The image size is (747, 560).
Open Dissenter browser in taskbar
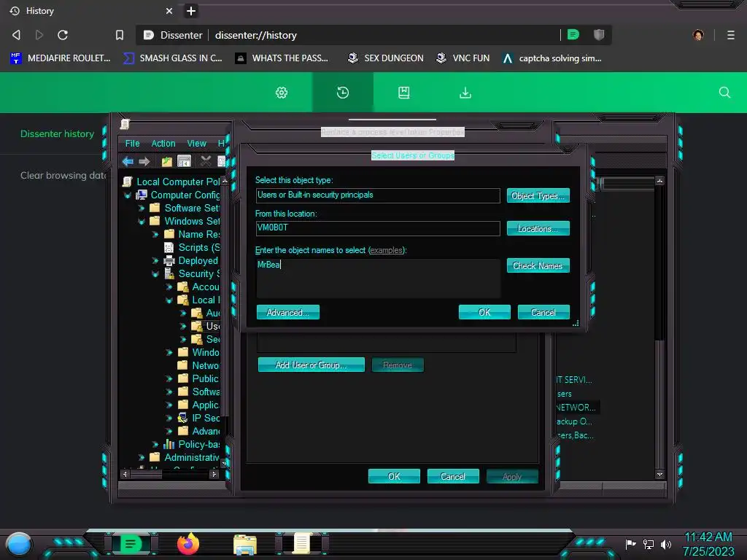131,544
